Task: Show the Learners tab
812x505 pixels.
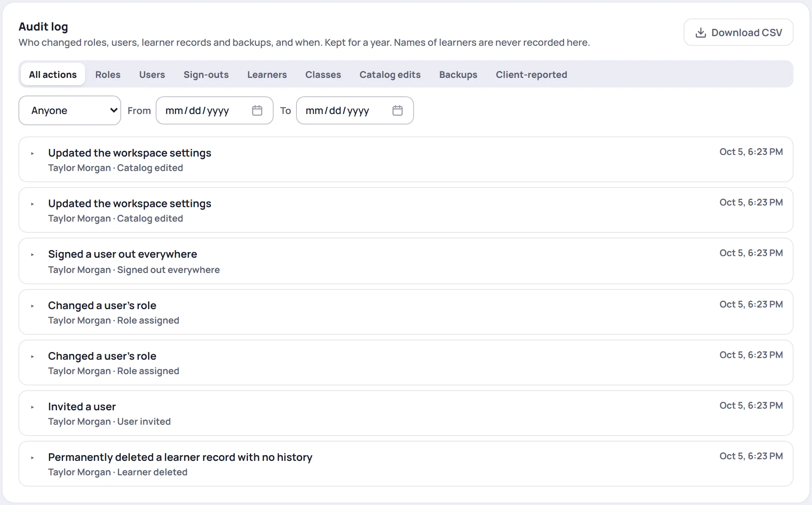Action: point(267,74)
